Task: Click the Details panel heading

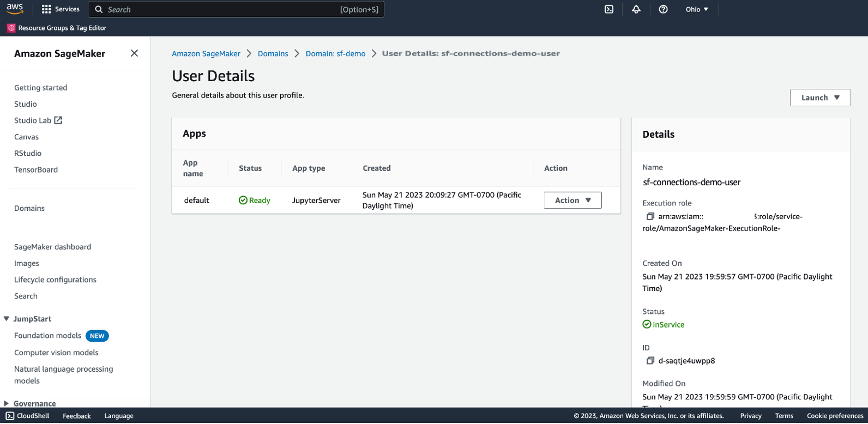Action: (659, 135)
